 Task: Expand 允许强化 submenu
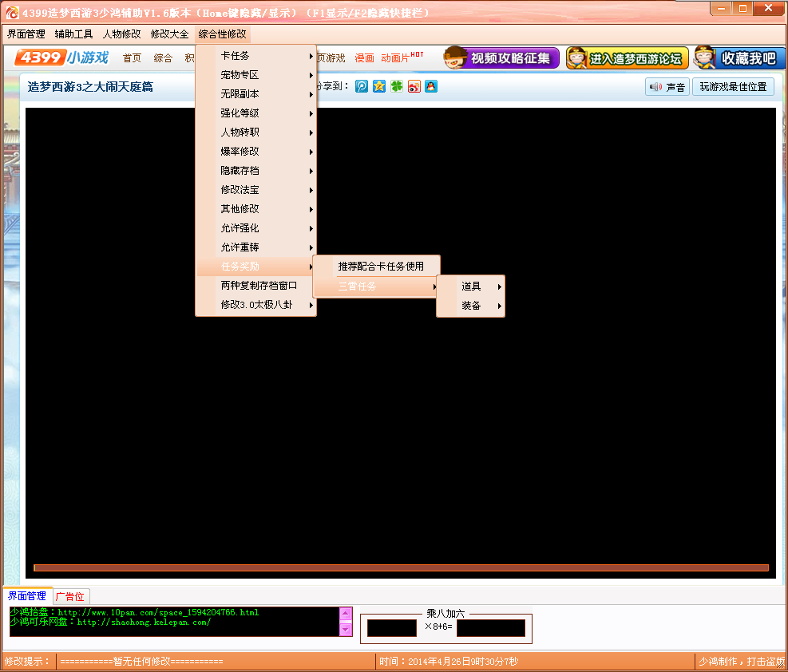(256, 228)
